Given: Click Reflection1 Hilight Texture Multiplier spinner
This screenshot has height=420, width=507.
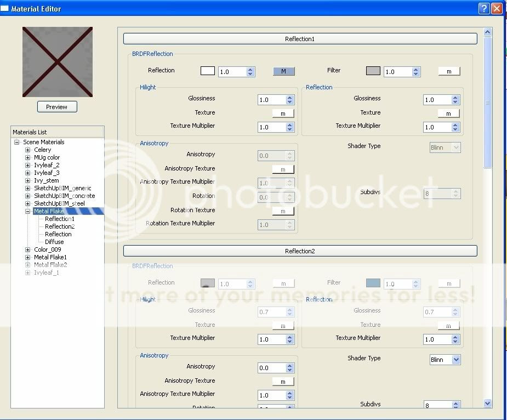Looking at the screenshot, I should point(290,127).
